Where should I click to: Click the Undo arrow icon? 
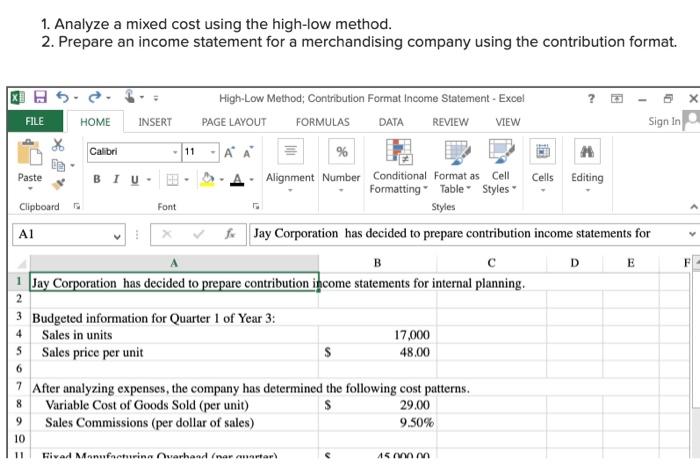(62, 97)
